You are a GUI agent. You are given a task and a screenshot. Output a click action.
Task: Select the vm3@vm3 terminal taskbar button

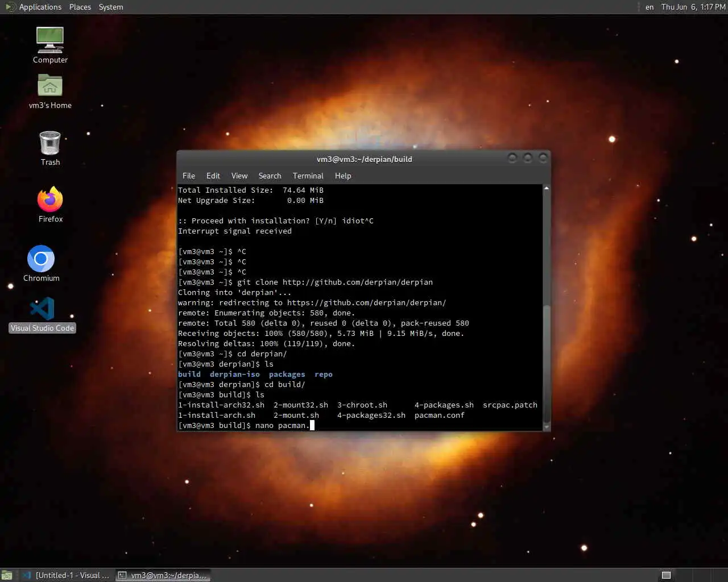tap(163, 575)
